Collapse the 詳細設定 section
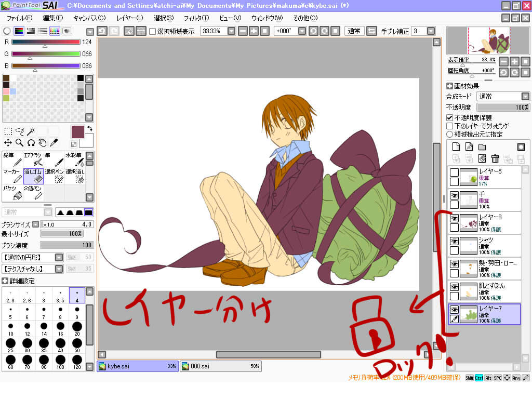Image resolution: width=532 pixels, height=399 pixels. (x=5, y=281)
